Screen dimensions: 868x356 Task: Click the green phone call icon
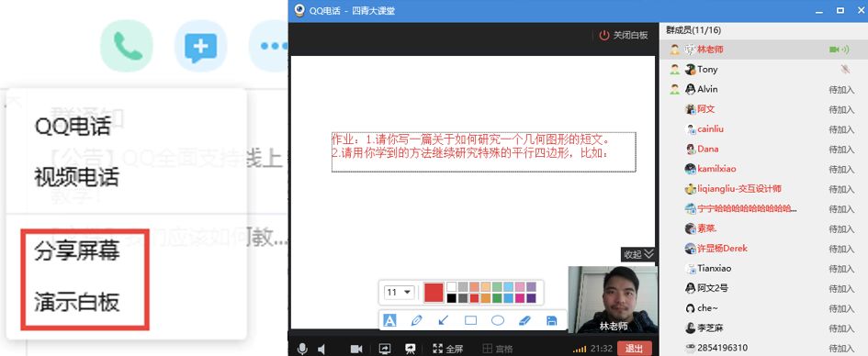click(x=127, y=45)
